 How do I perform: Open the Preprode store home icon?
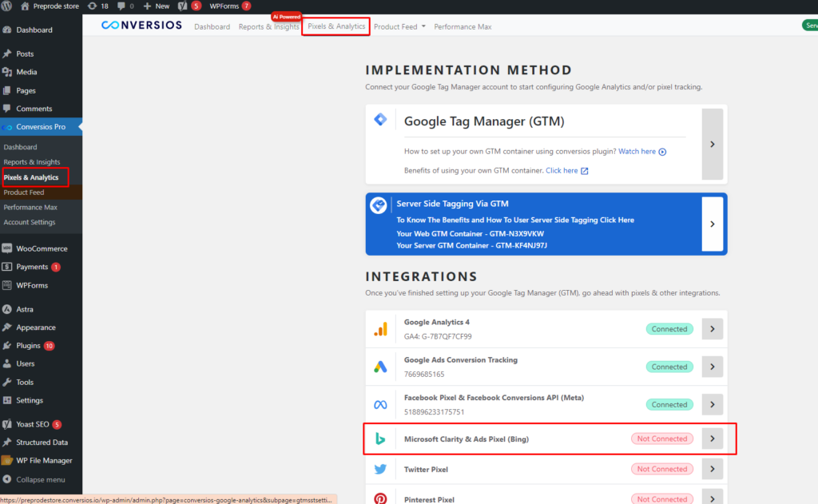[25, 6]
